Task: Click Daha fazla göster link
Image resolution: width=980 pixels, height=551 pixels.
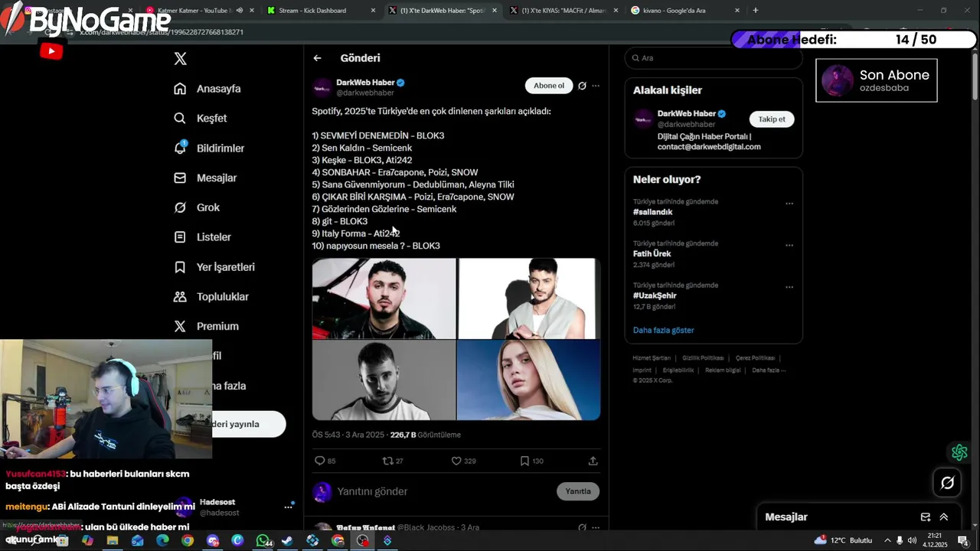Action: click(663, 330)
